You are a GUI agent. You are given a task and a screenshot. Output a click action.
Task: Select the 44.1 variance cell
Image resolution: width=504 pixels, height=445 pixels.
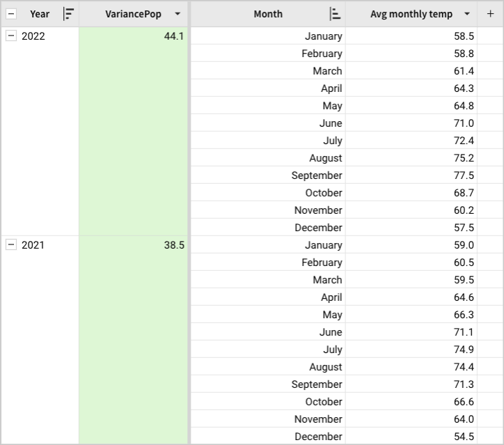click(134, 36)
